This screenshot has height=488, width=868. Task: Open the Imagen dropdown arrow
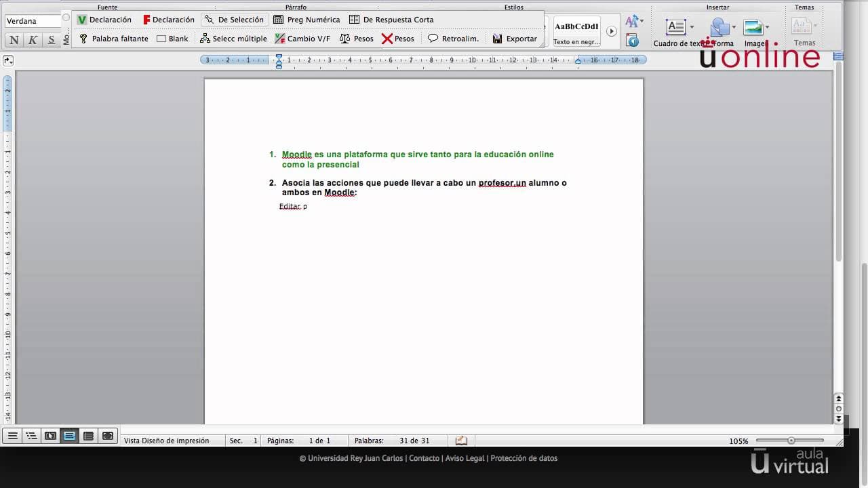pos(767,28)
